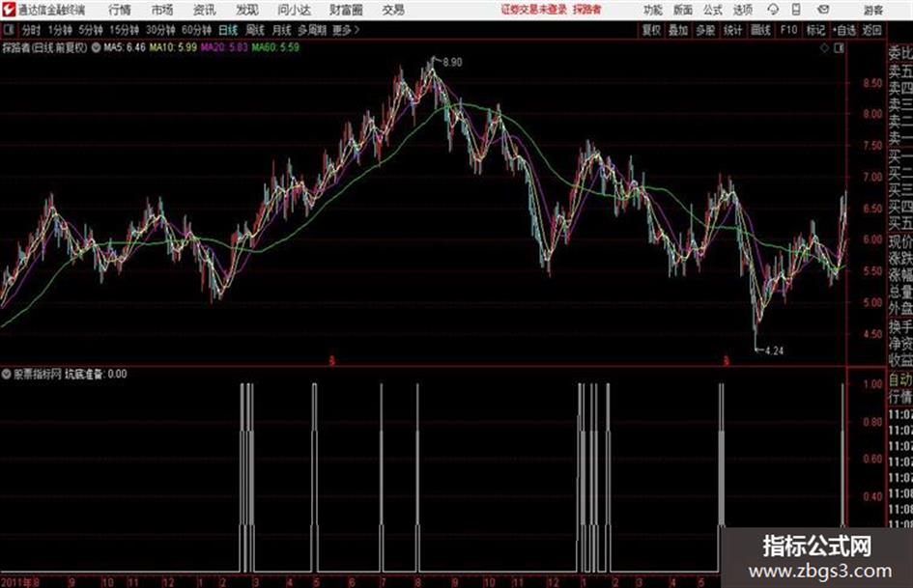Open the 交易 menu
913x588 pixels.
(393, 10)
